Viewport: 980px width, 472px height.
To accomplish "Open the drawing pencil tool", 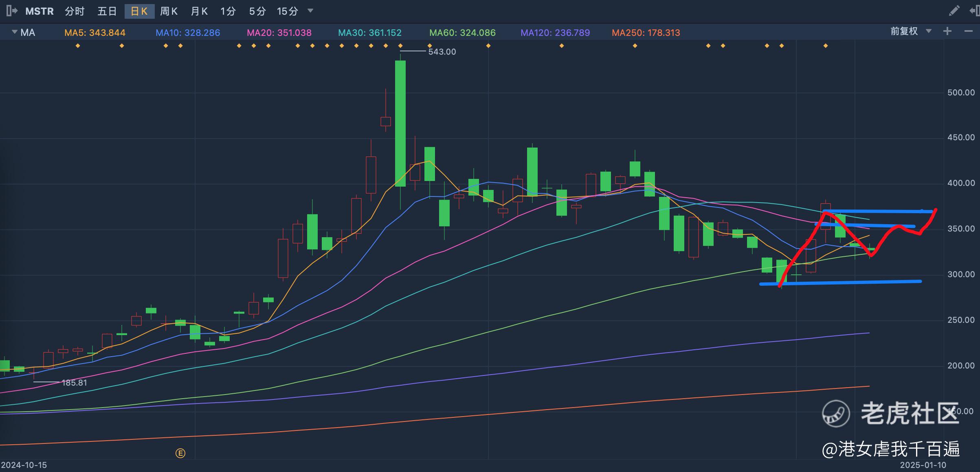I will (954, 11).
